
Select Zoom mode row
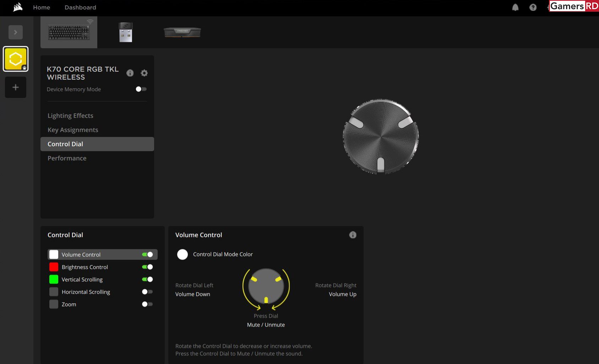point(103,304)
